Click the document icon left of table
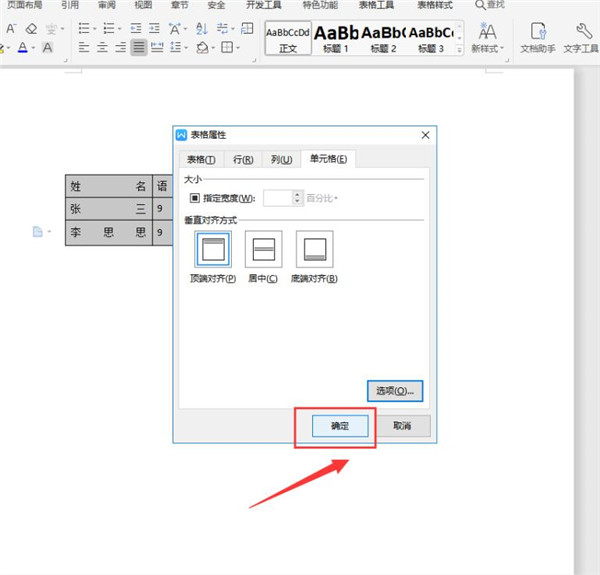 pos(38,232)
